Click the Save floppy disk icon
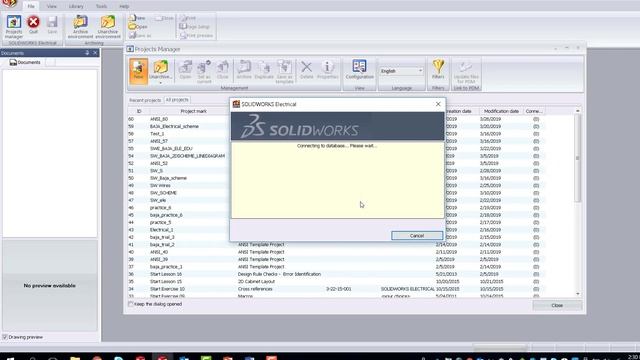This screenshot has height=360, width=640. (52, 24)
